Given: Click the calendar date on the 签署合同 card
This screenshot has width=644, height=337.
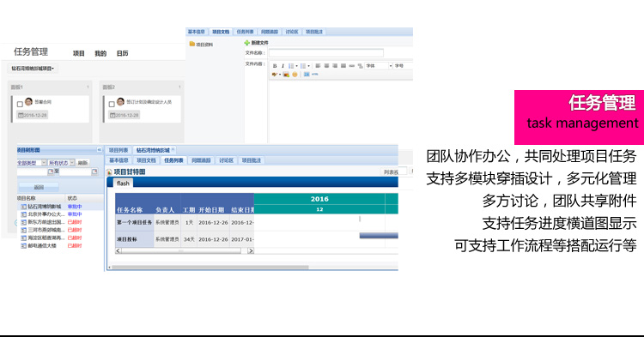Looking at the screenshot, I should point(33,115).
